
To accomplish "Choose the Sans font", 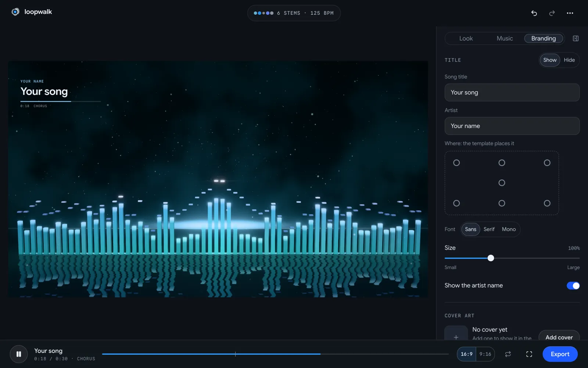I will pos(470,229).
